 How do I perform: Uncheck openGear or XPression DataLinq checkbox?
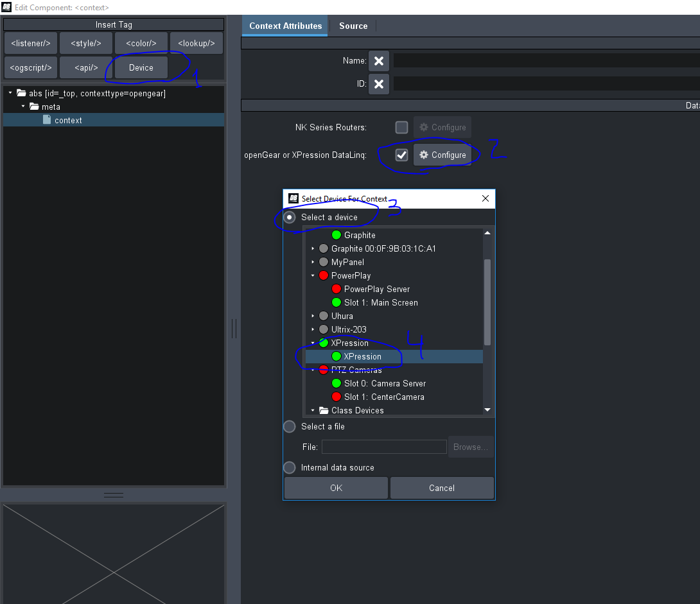pyautogui.click(x=401, y=155)
